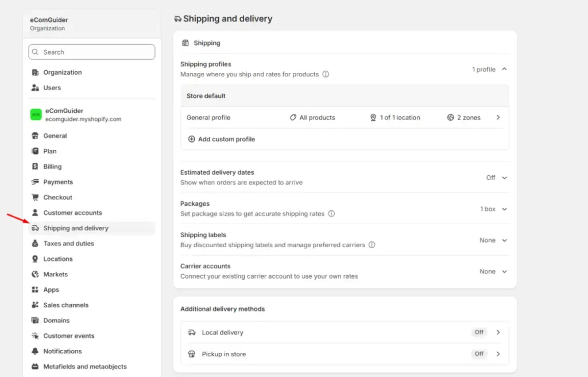Click the Customer events sparkle icon
Image resolution: width=588 pixels, height=377 pixels.
(35, 336)
